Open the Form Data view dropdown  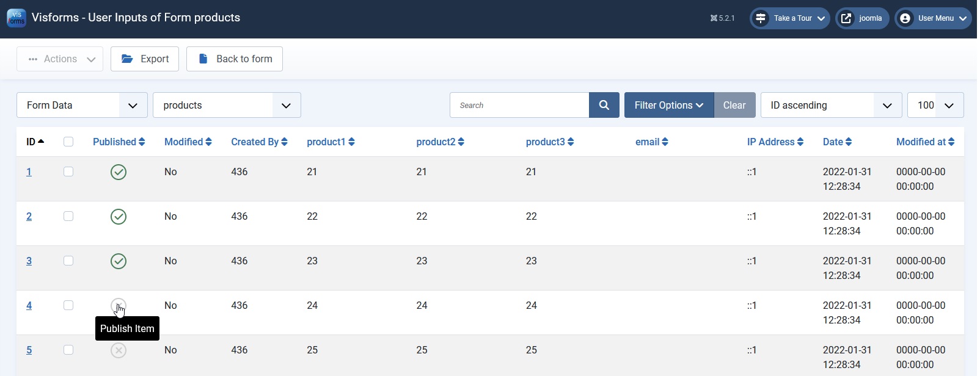[82, 105]
